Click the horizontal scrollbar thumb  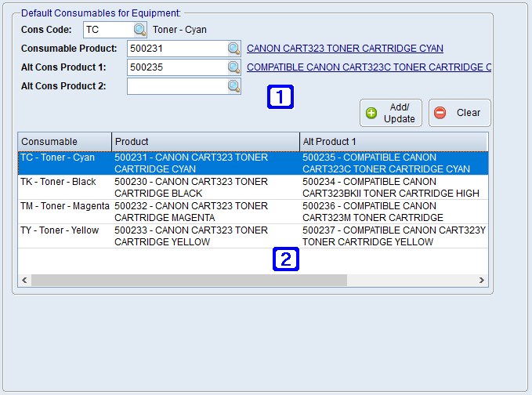pos(189,281)
